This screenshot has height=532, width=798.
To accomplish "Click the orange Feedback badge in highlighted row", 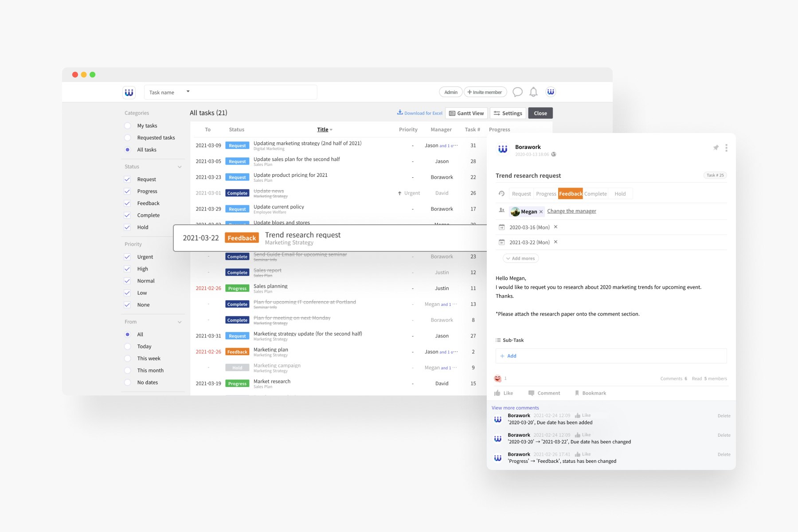I will (242, 238).
